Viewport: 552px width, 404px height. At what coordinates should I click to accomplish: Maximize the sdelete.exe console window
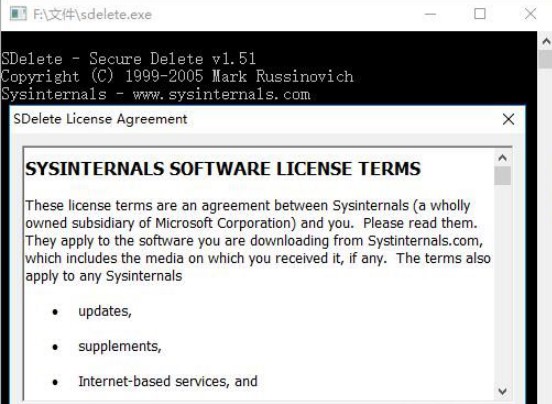click(x=480, y=14)
